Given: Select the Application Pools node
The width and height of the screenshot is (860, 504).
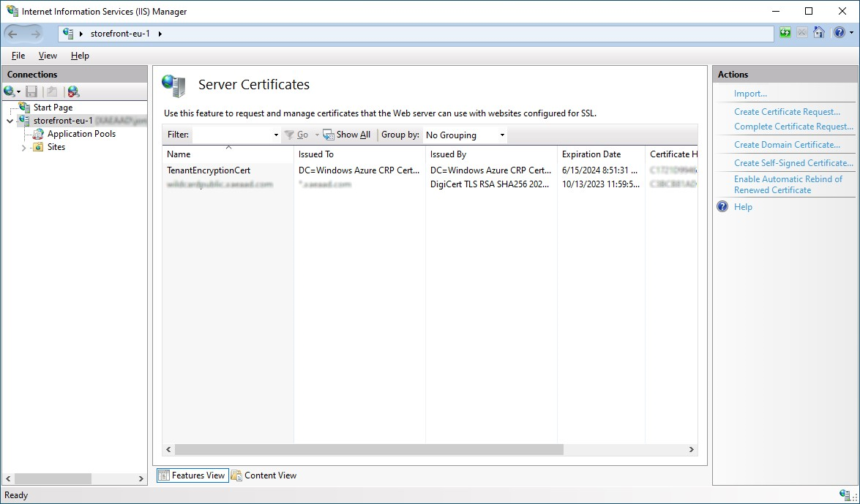Looking at the screenshot, I should tap(81, 134).
